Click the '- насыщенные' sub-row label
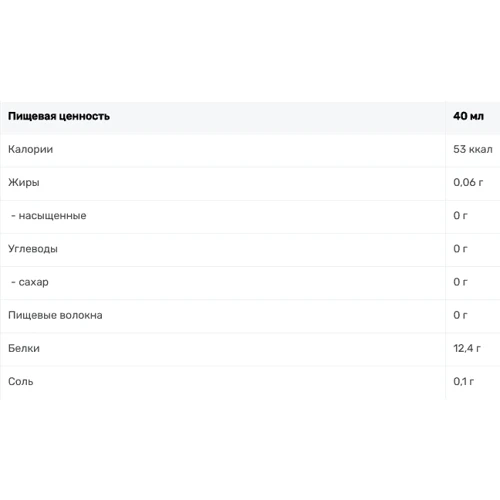The image size is (500, 500). click(x=49, y=216)
